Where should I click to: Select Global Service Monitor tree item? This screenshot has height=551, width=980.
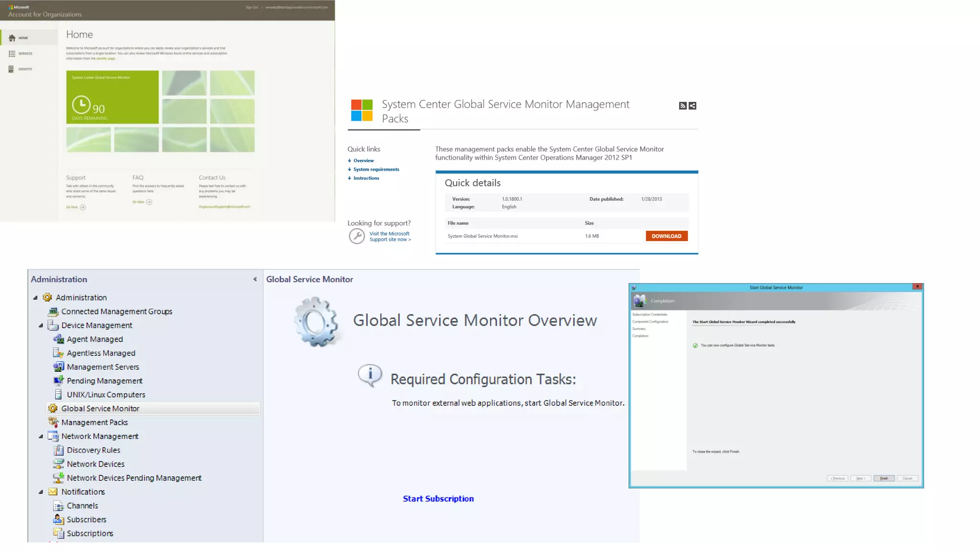point(100,408)
